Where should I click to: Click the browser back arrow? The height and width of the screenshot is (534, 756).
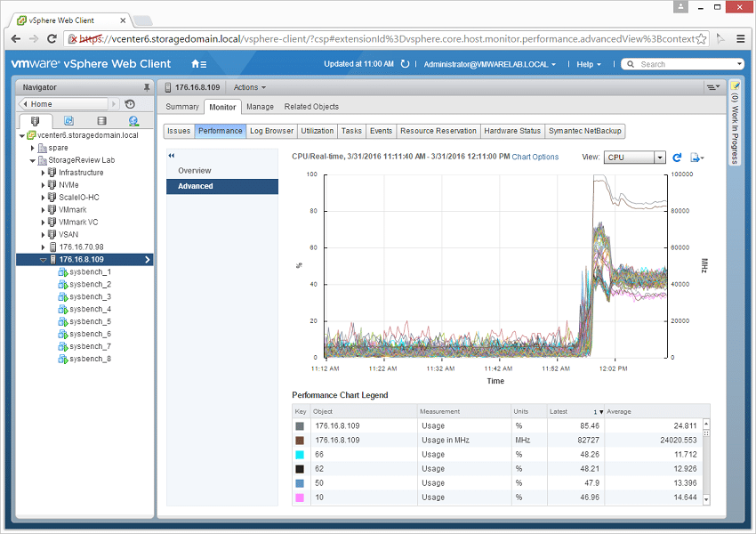click(16, 38)
